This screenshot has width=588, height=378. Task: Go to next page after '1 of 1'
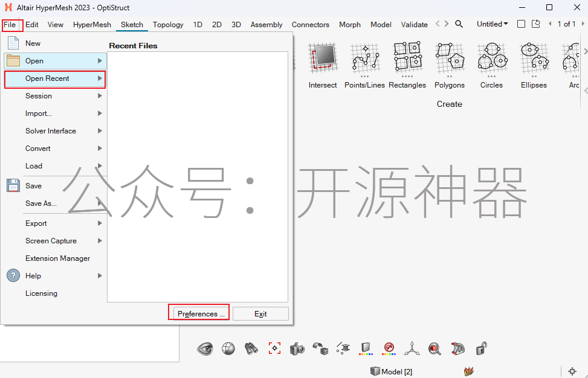tap(583, 24)
